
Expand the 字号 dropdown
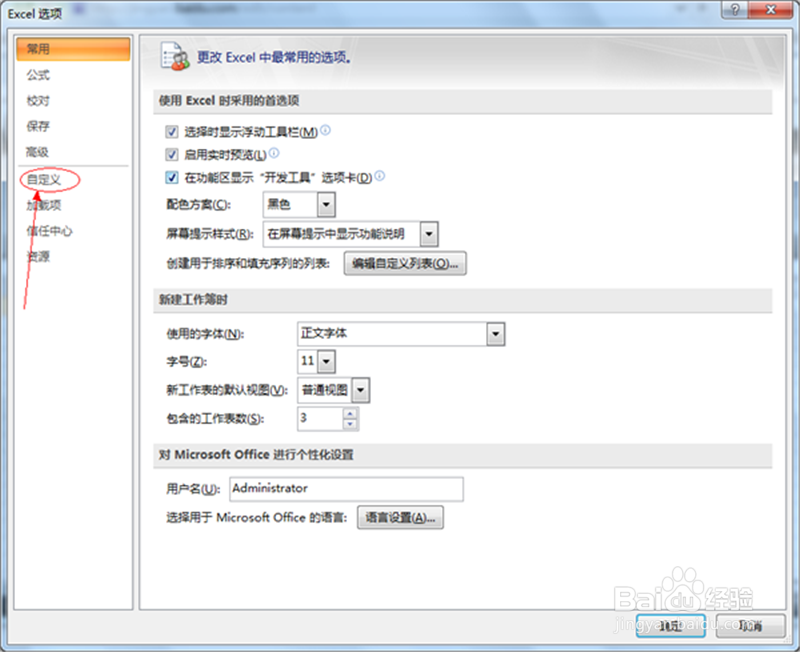pyautogui.click(x=326, y=362)
